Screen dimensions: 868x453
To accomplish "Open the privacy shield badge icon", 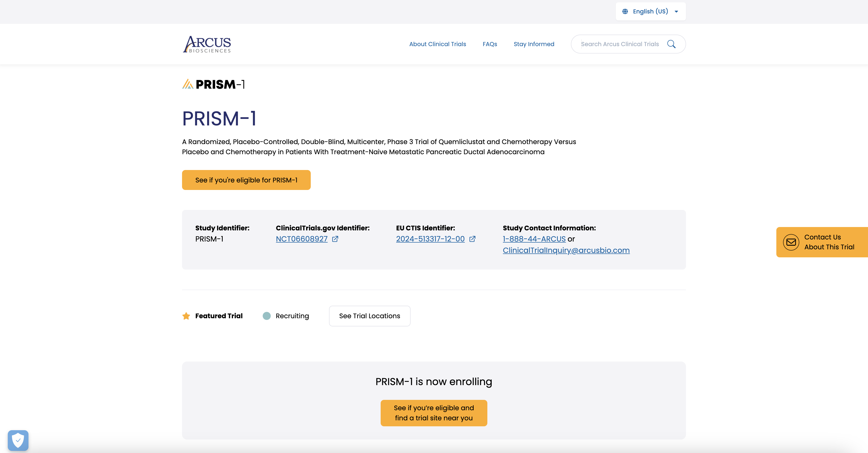I will click(x=18, y=440).
